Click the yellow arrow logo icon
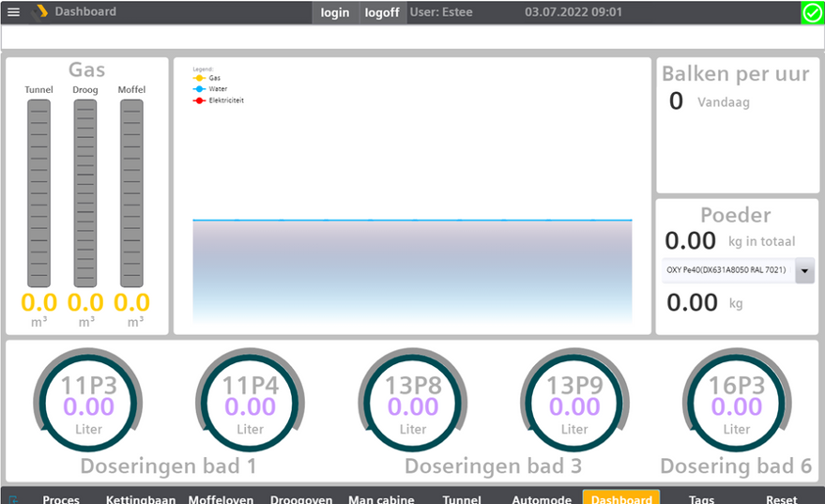 (40, 11)
